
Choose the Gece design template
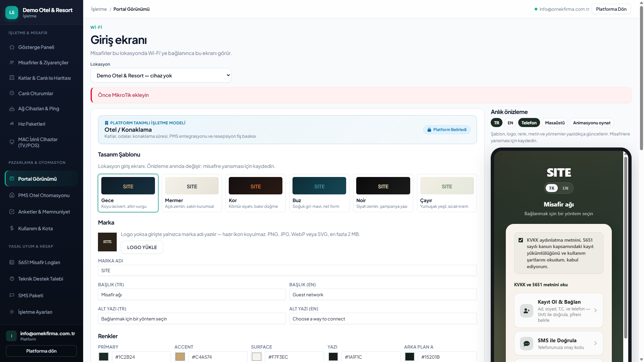[128, 193]
